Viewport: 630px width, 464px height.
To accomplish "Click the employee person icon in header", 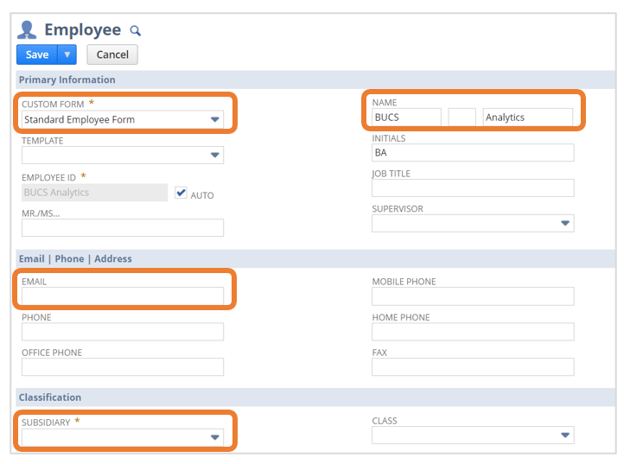I will 28,30.
